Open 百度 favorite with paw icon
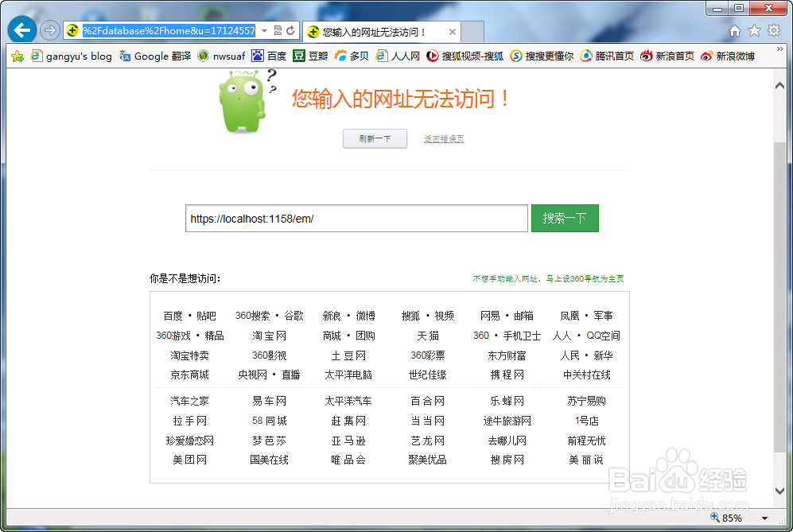The height and width of the screenshot is (532, 793). (269, 56)
